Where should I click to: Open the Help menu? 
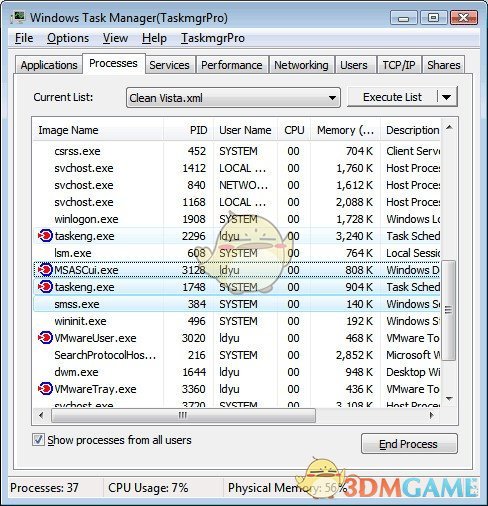click(x=154, y=38)
